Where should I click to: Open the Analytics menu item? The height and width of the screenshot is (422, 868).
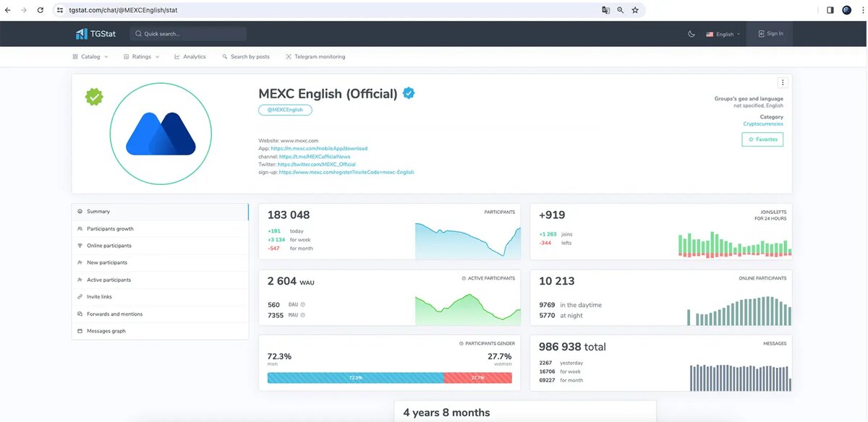[190, 56]
